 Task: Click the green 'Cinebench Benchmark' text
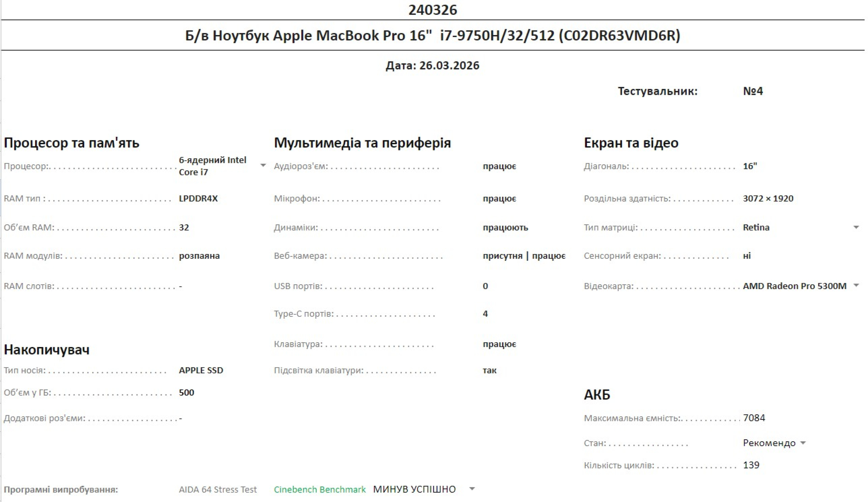point(320,490)
